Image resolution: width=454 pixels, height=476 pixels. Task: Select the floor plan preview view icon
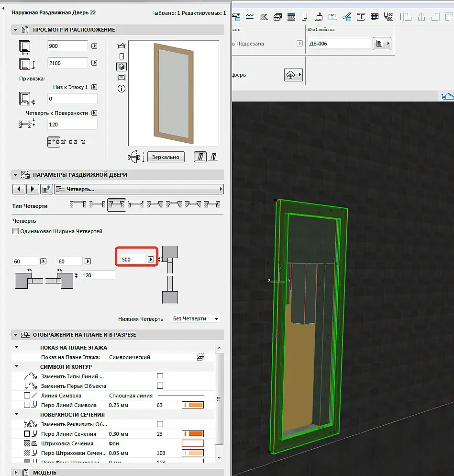(122, 46)
